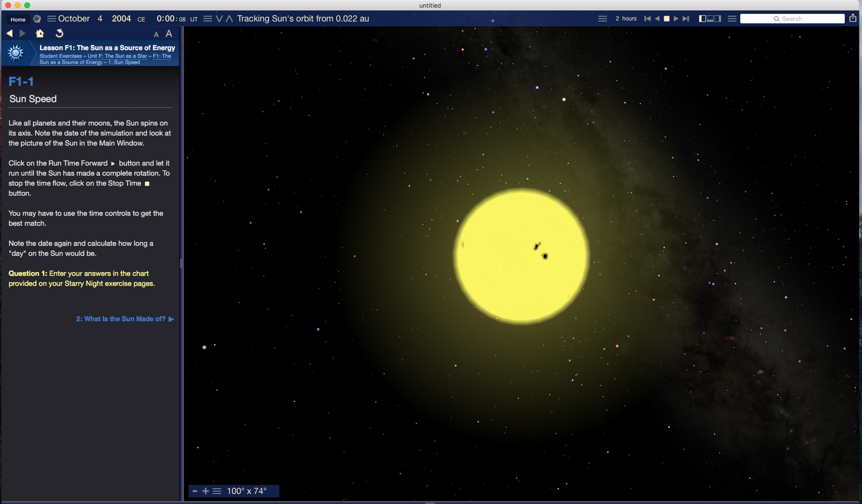Open the Student Exercises breadcrumb link

point(60,56)
